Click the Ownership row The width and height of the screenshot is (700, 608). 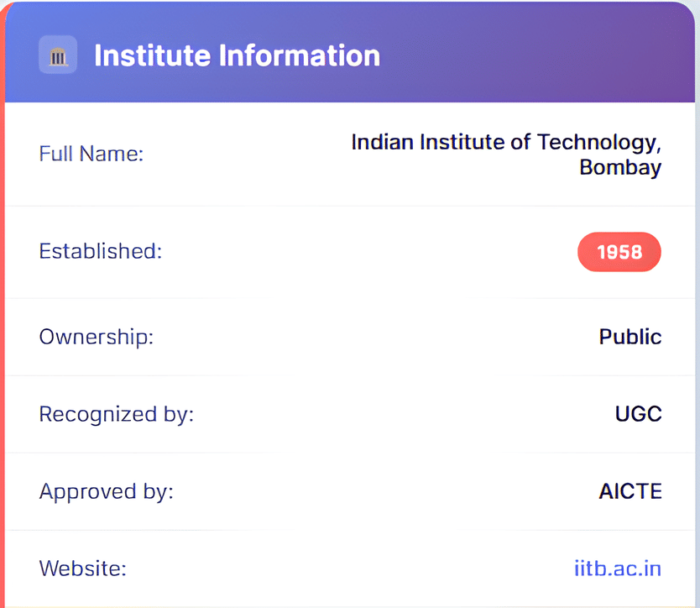353,337
